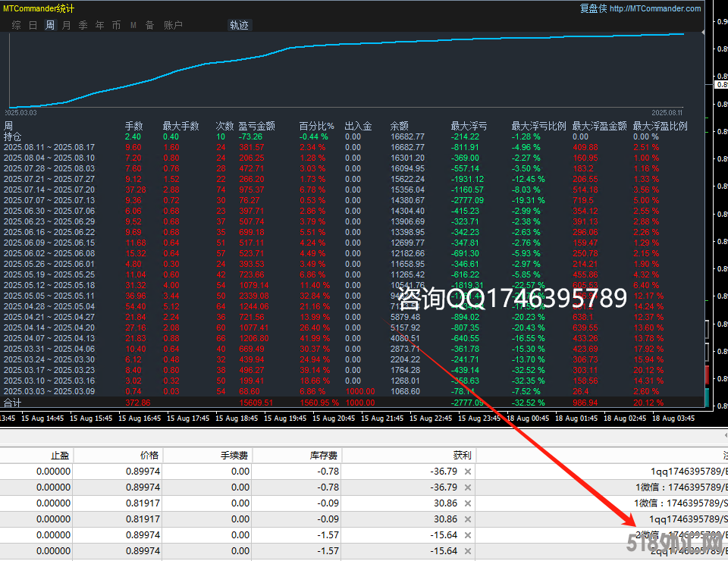This screenshot has width=728, height=561.
Task: Click the 价格 price column header
Action: (x=149, y=456)
